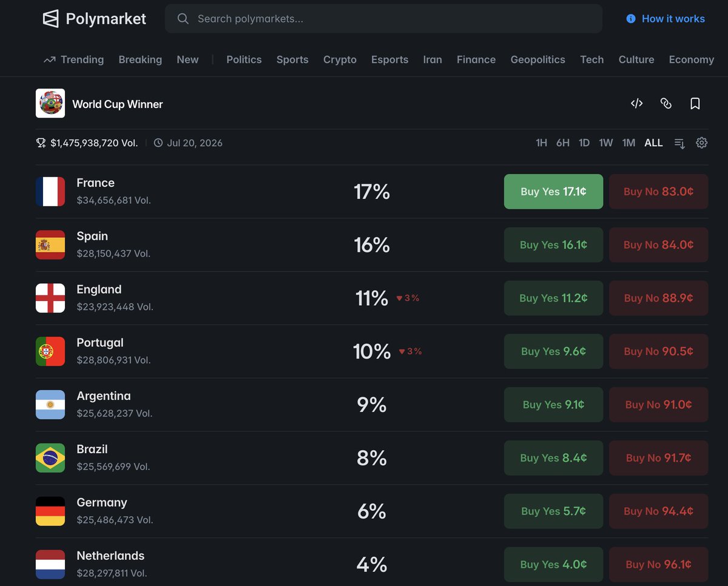Open the Economy category
The image size is (728, 586).
[x=692, y=59]
